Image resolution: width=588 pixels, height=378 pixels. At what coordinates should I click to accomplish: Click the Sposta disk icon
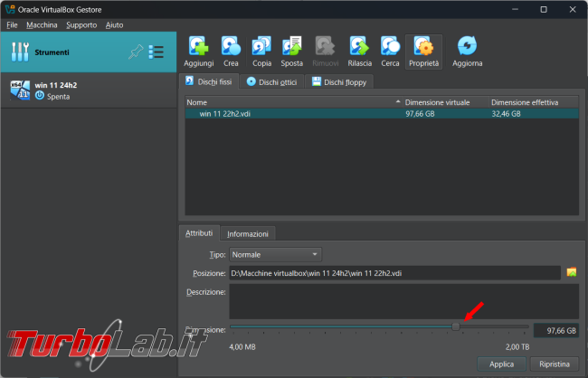tap(292, 52)
